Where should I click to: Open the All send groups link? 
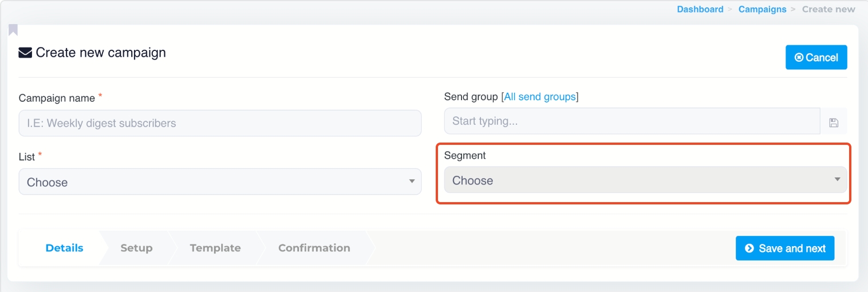pos(539,97)
